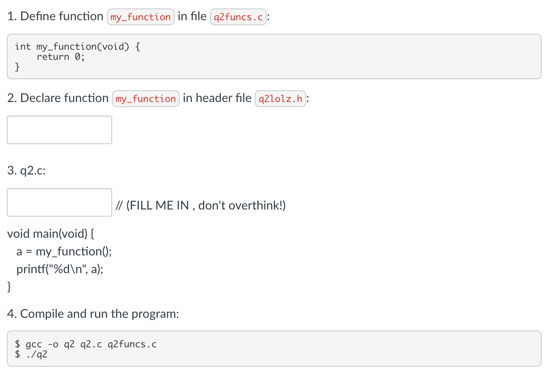Viewport: 550px width, 392px height.
Task: Click the q2lolz.h header file badge
Action: click(x=280, y=98)
